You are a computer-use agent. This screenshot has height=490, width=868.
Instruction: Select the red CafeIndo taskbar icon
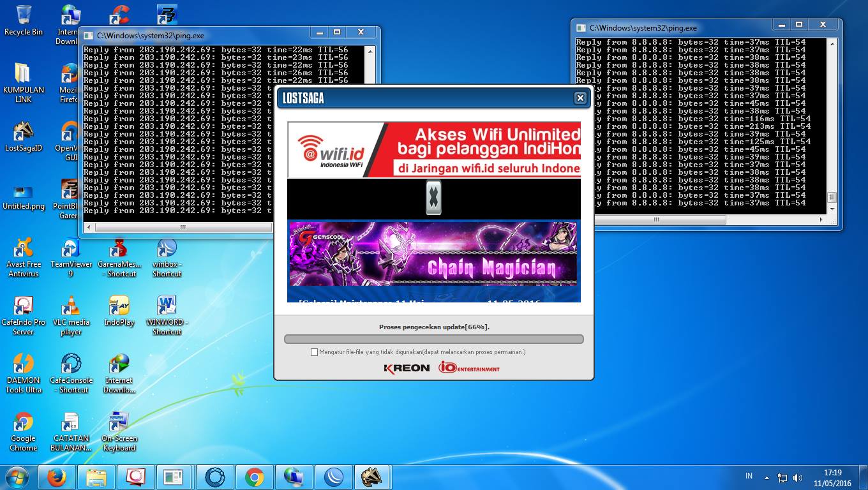click(x=135, y=477)
